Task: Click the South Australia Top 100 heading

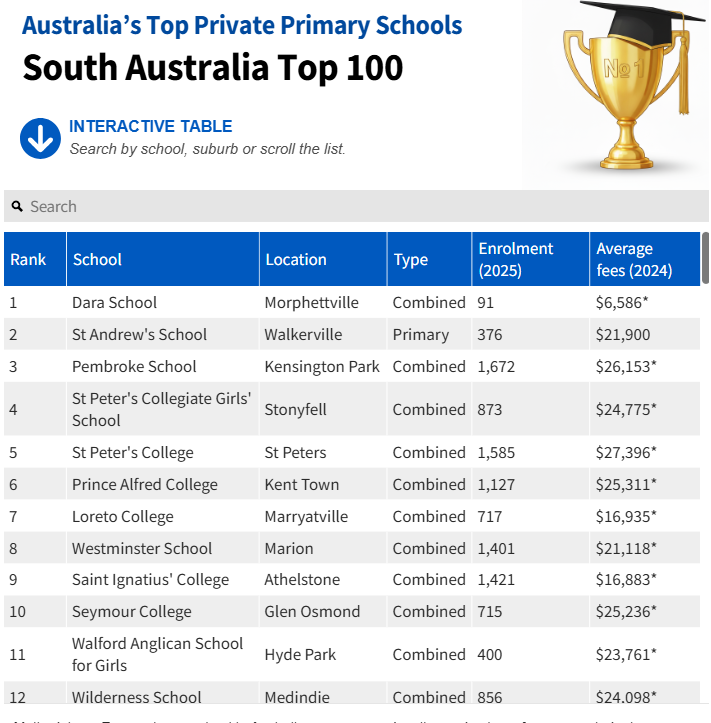Action: (213, 68)
